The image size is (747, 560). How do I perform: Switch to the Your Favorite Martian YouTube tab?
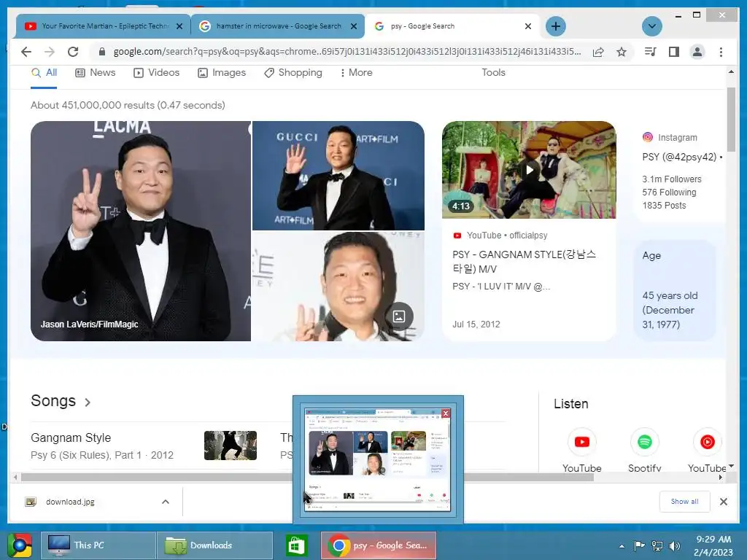tap(103, 26)
